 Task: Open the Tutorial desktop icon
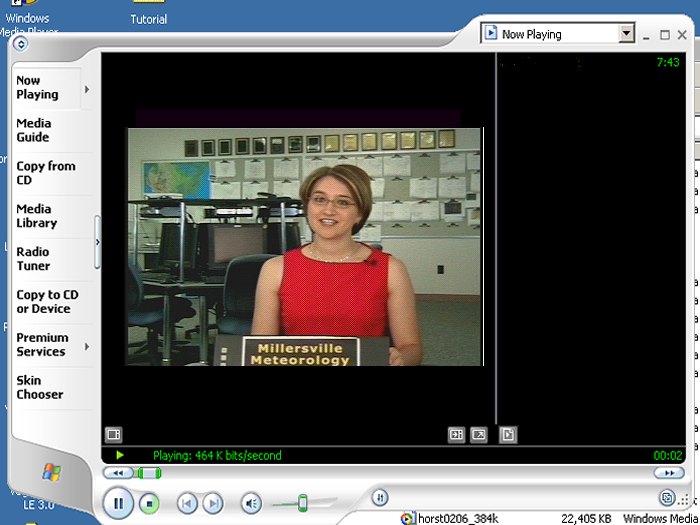pyautogui.click(x=149, y=12)
